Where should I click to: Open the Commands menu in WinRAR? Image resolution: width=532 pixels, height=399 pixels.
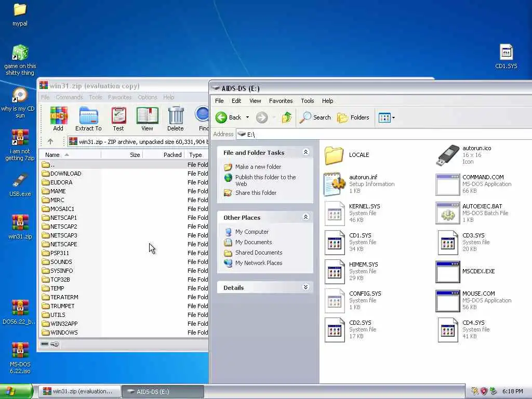(x=69, y=97)
